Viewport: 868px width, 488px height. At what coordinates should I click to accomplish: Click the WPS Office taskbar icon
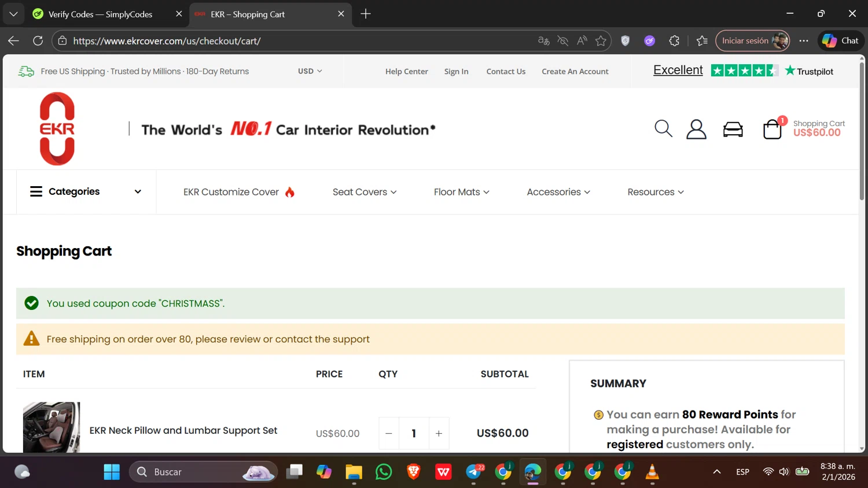pos(444,472)
